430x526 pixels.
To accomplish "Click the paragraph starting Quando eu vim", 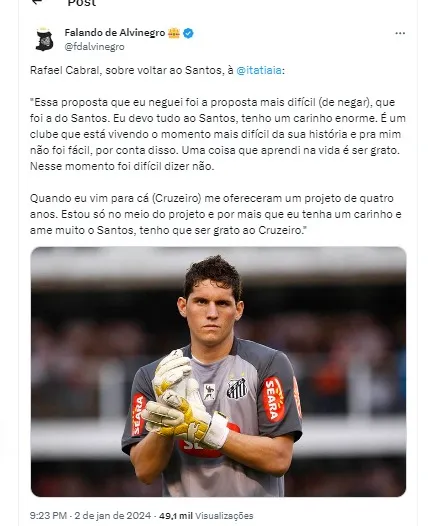I will (x=216, y=214).
